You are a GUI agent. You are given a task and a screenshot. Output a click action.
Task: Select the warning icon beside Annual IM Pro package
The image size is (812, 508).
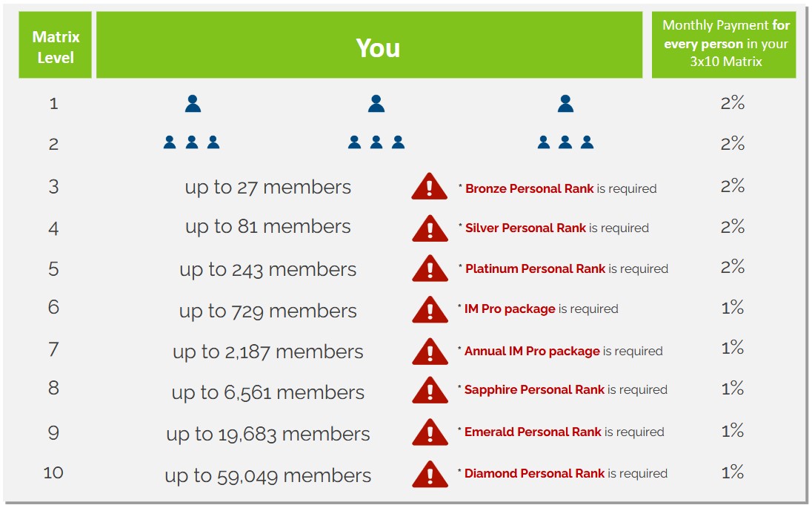430,352
